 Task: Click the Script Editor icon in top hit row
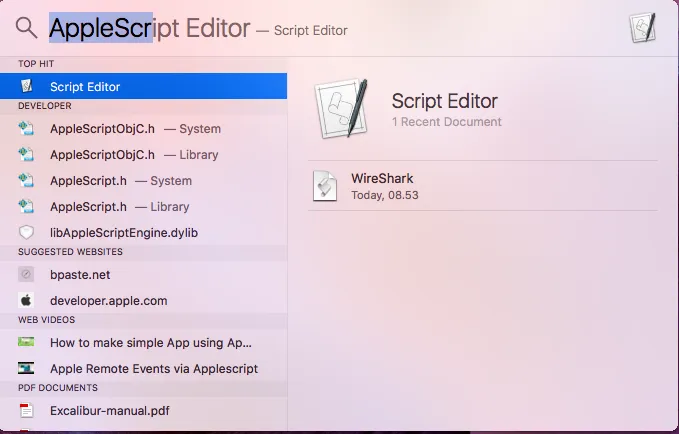(26, 86)
